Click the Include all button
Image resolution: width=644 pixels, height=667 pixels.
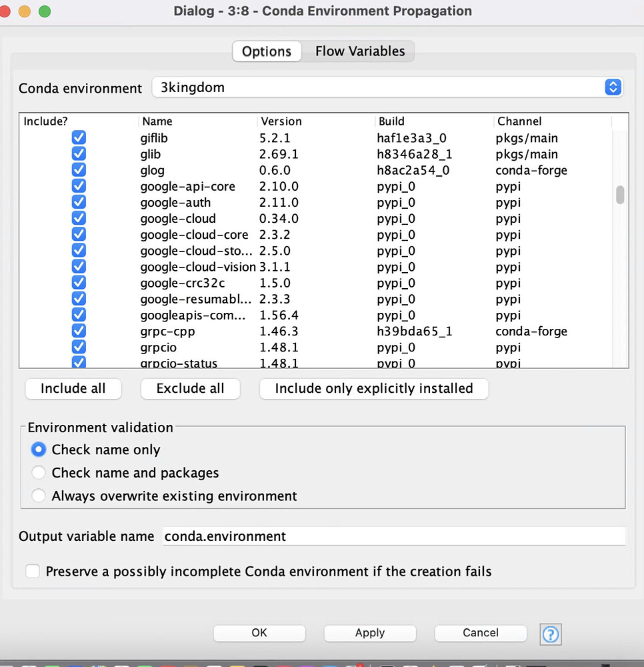point(73,388)
